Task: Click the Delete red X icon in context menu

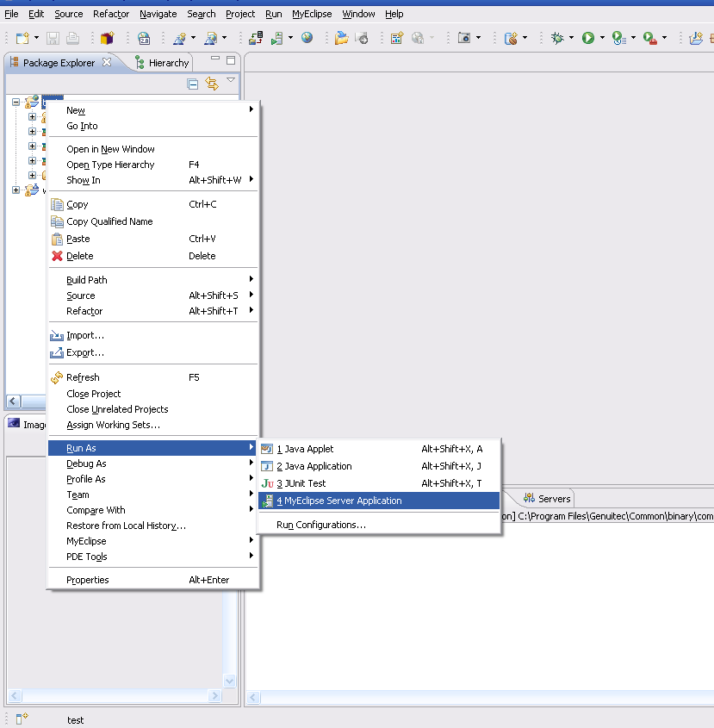Action: pos(57,256)
